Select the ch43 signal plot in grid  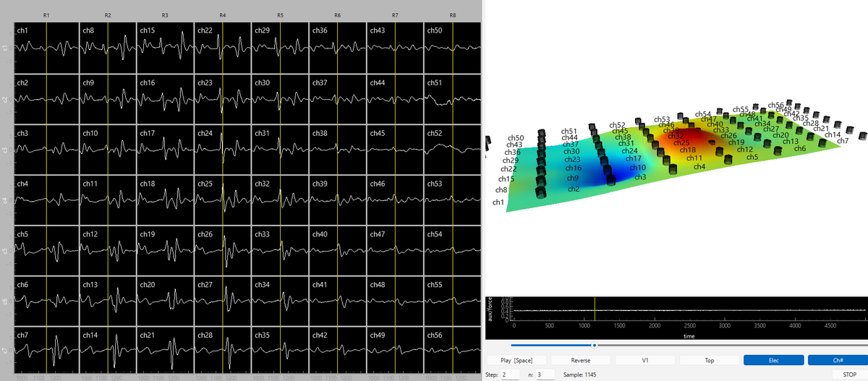pos(395,47)
